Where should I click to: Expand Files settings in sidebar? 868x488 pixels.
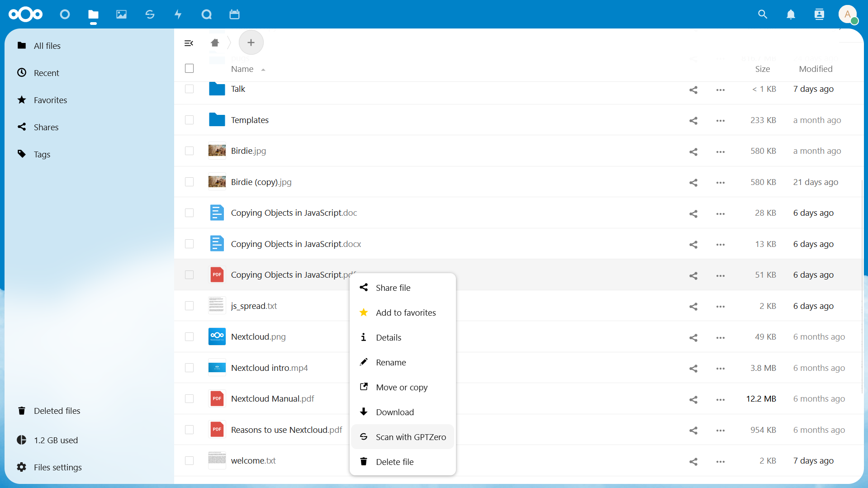[x=89, y=467]
